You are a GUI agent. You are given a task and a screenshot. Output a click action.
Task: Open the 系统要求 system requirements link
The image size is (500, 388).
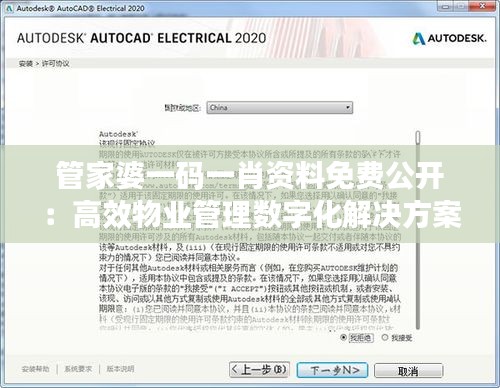(x=78, y=369)
